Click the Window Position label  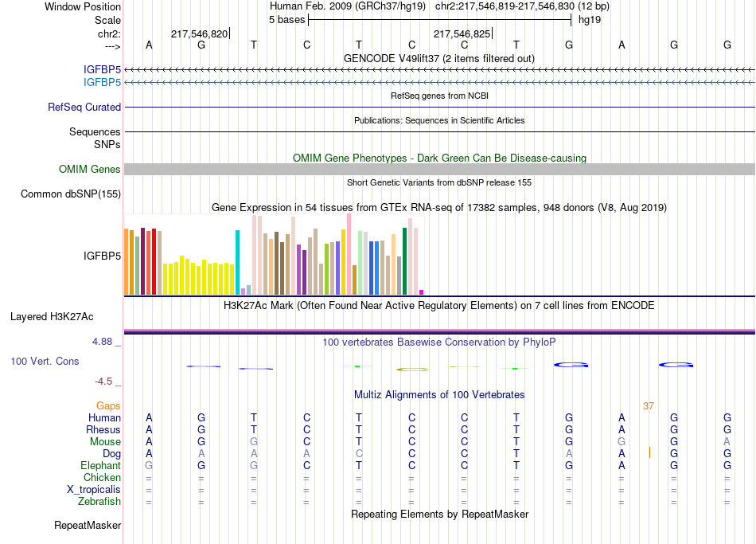[83, 6]
